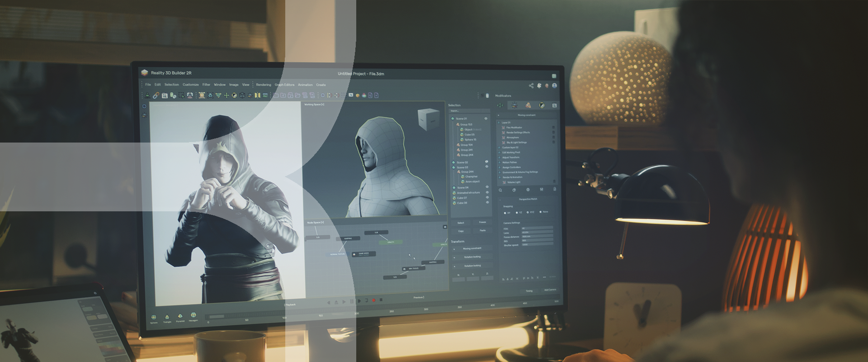The height and width of the screenshot is (362, 868).
Task: Click the Timing button
Action: click(529, 291)
